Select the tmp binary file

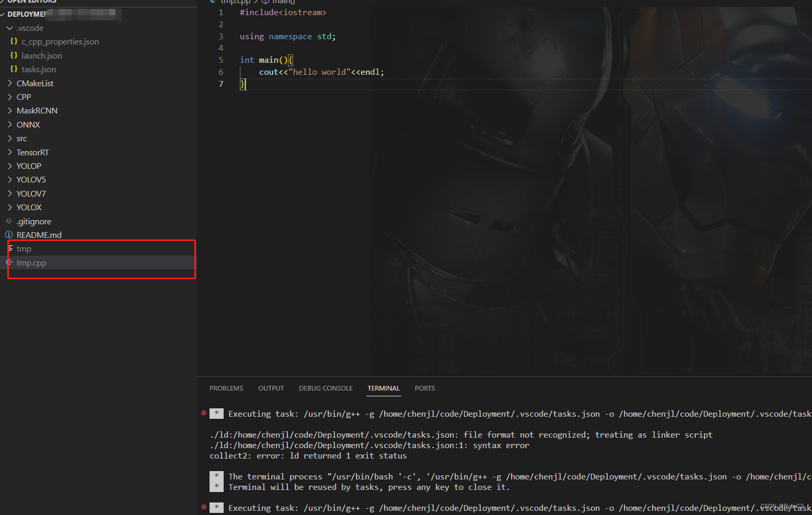coord(24,249)
